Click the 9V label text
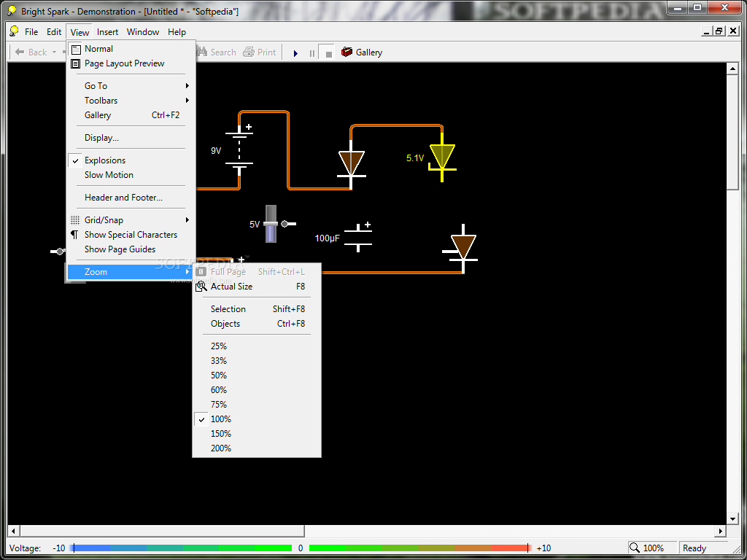Viewport: 747px width, 560px height. point(216,151)
